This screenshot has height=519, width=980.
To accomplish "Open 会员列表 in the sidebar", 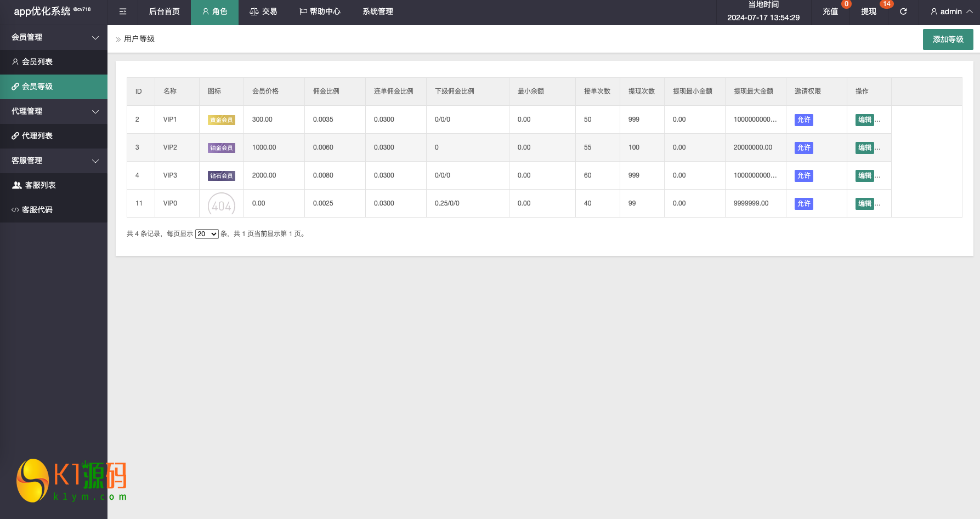I will (54, 62).
